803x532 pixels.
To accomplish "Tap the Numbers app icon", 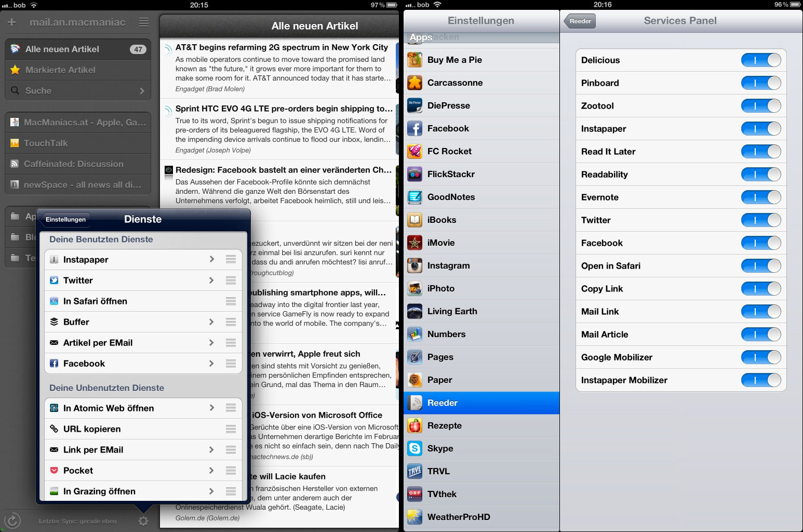I will coord(414,334).
